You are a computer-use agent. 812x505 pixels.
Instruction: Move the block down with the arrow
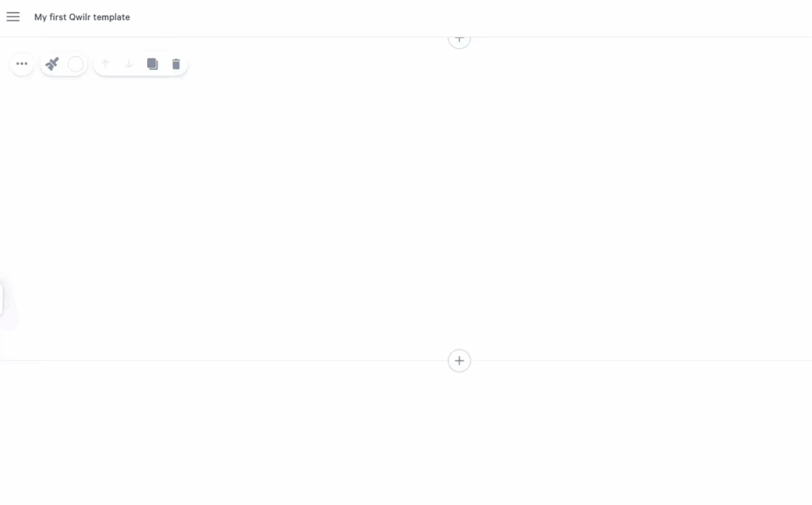point(129,63)
